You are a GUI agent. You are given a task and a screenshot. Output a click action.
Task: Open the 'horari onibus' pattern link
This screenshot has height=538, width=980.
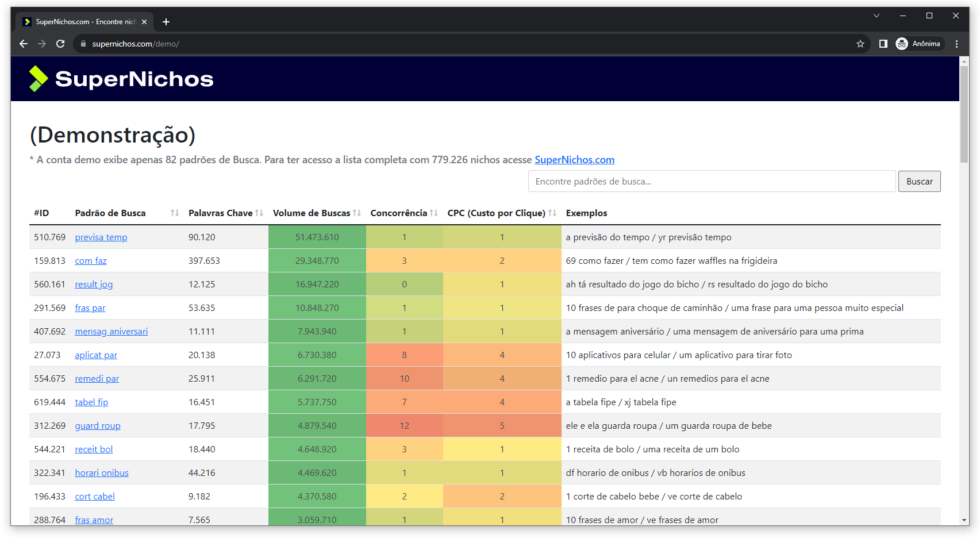coord(102,473)
